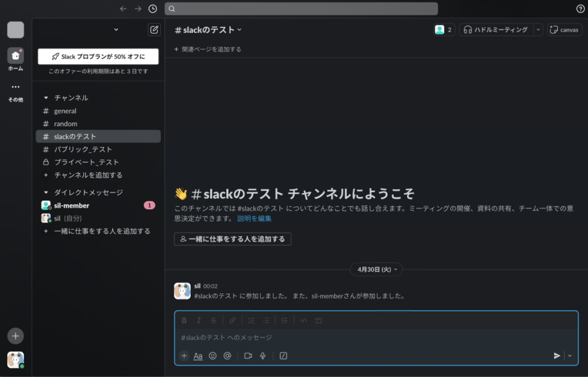Image resolution: width=588 pixels, height=377 pixels.
Task: Hide formatting toolbar with the Aa button
Action: pyautogui.click(x=198, y=356)
